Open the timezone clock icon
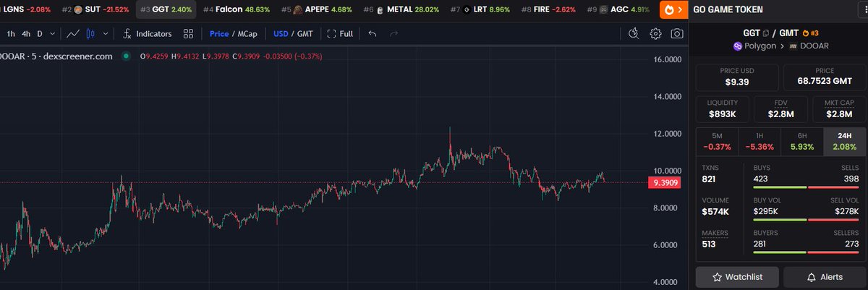Image resolution: width=868 pixels, height=290 pixels. [634, 33]
